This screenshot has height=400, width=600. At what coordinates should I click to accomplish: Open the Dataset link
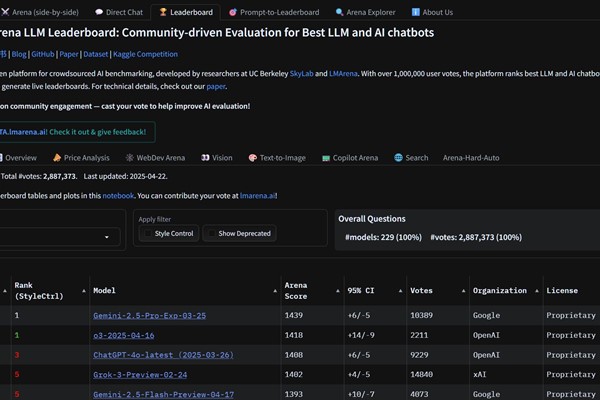[x=96, y=54]
